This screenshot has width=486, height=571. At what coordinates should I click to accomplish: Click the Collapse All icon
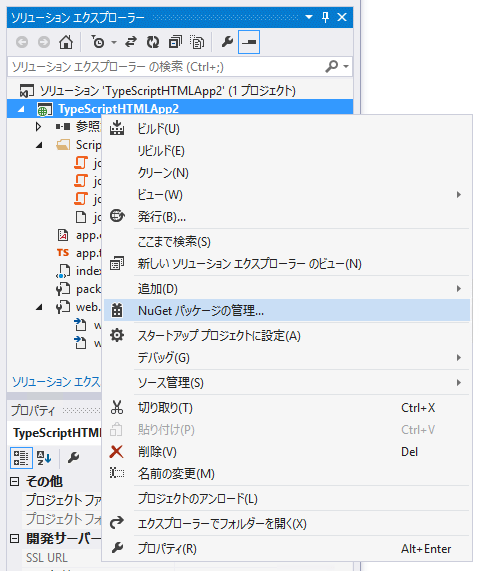175,42
